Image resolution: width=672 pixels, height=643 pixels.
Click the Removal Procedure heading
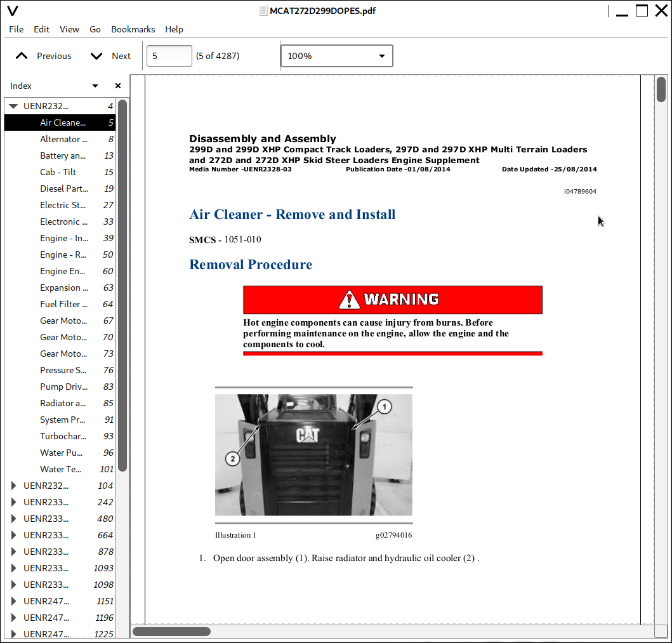[x=251, y=265]
